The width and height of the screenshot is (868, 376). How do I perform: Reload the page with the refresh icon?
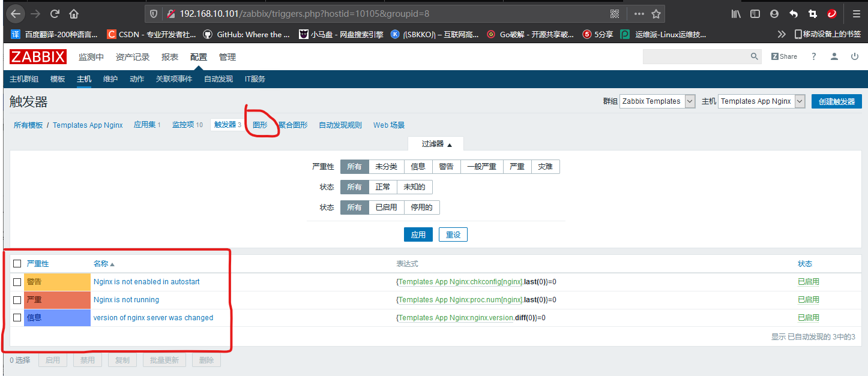pyautogui.click(x=55, y=13)
